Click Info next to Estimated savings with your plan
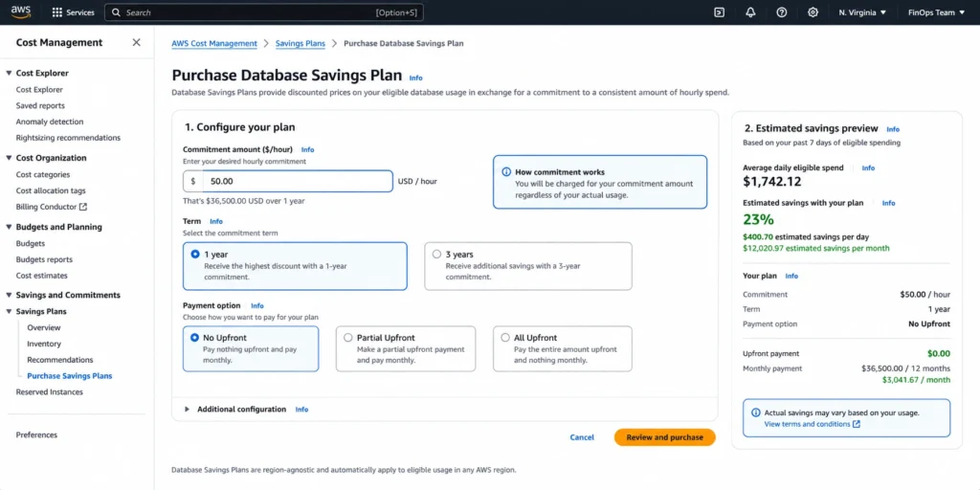The width and height of the screenshot is (980, 490). 889,203
